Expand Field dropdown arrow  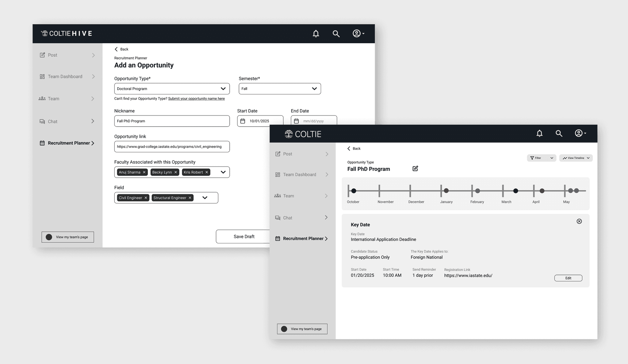coord(205,198)
